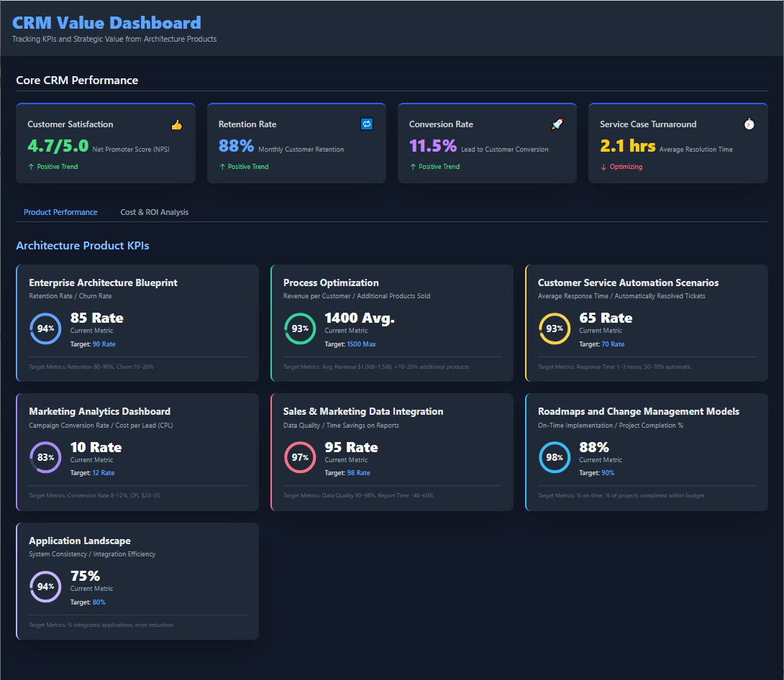Select the 11.5% conversion rate value
The height and width of the screenshot is (680, 784).
pyautogui.click(x=433, y=146)
